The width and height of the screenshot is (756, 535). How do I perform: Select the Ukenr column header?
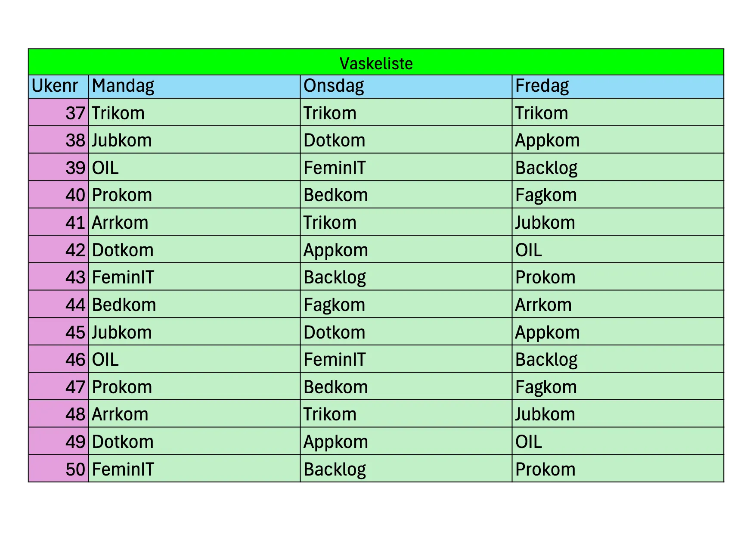pos(55,86)
